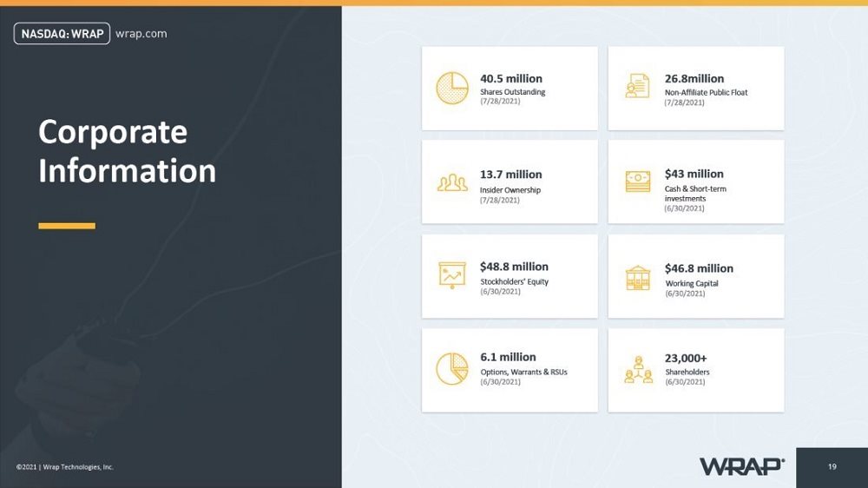Select 'Options, Warrants & RSUs' label
868x488 pixels.
tap(523, 373)
